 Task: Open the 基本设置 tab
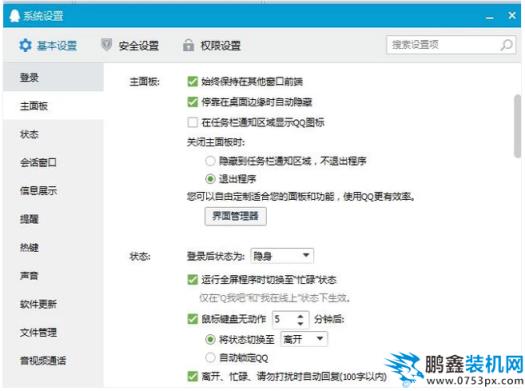(48, 45)
